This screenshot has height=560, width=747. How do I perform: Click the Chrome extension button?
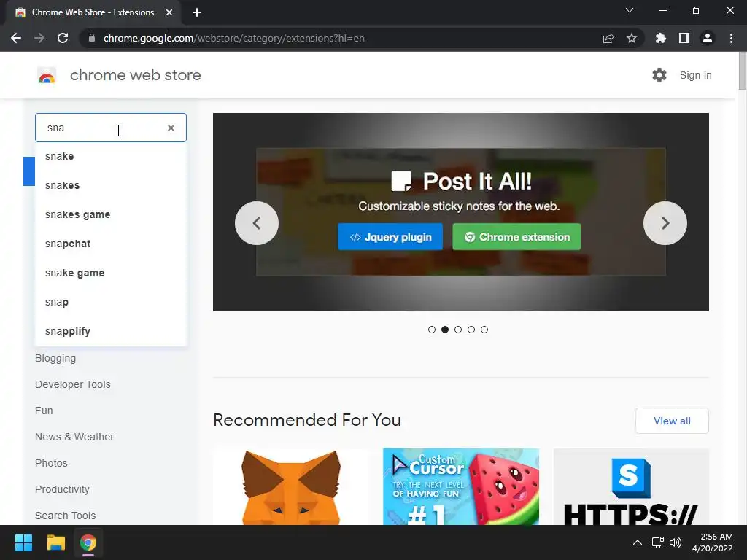(x=516, y=237)
